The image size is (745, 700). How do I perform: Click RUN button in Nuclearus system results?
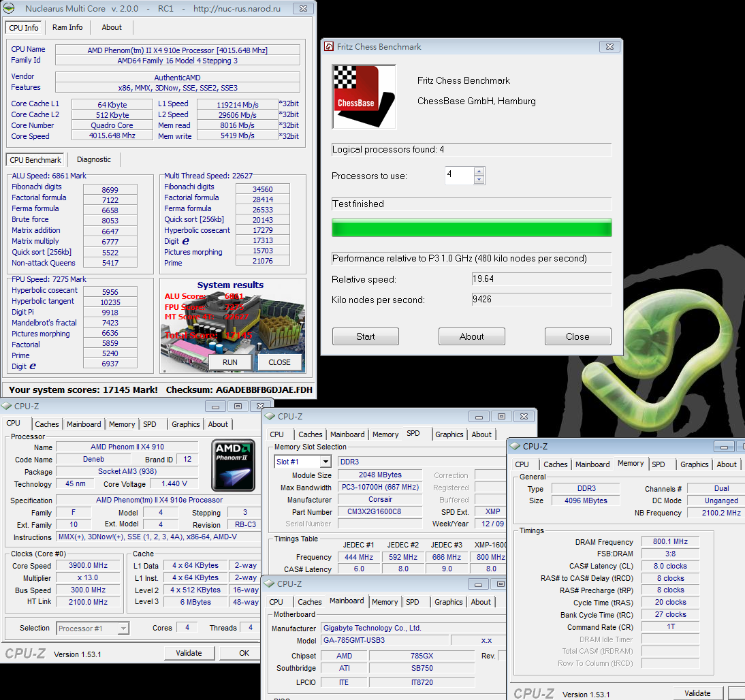230,362
